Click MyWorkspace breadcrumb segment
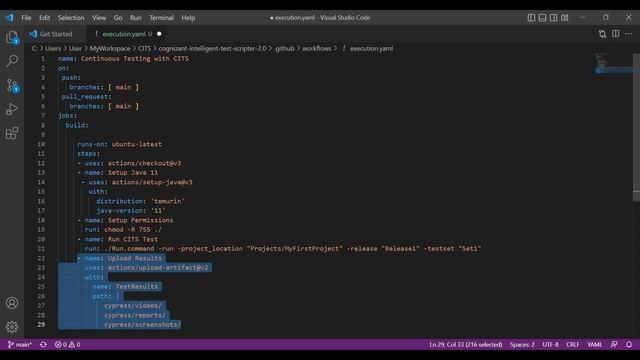Image resolution: width=640 pixels, height=360 pixels. pos(110,49)
